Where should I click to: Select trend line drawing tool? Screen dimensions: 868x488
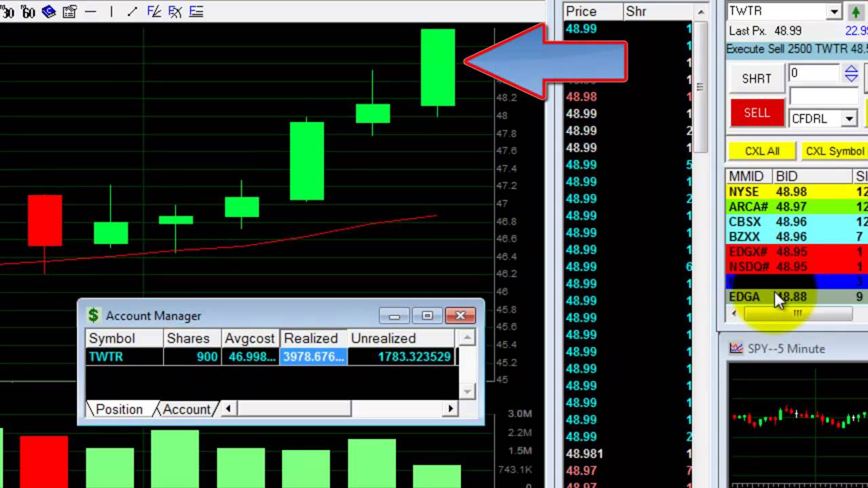click(x=132, y=12)
